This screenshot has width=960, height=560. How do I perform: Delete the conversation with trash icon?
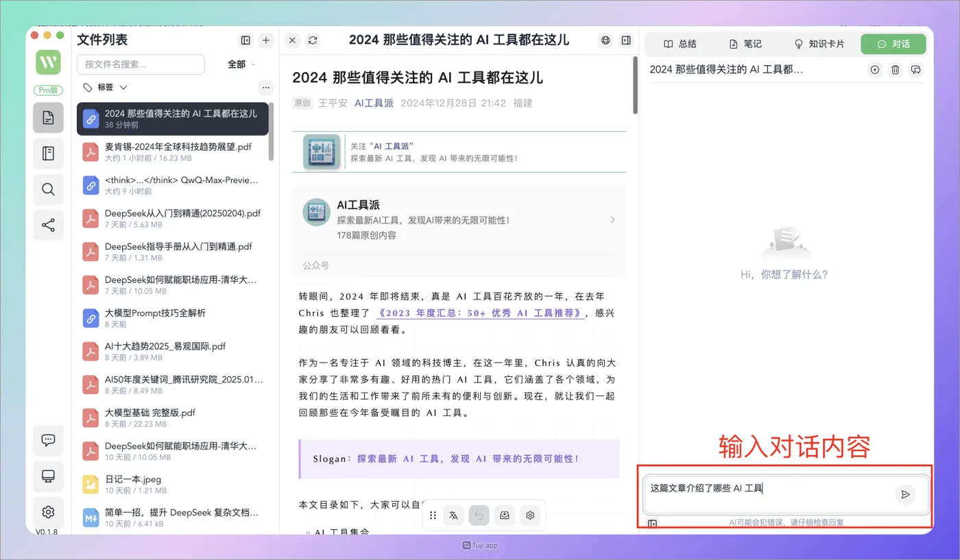coord(895,69)
